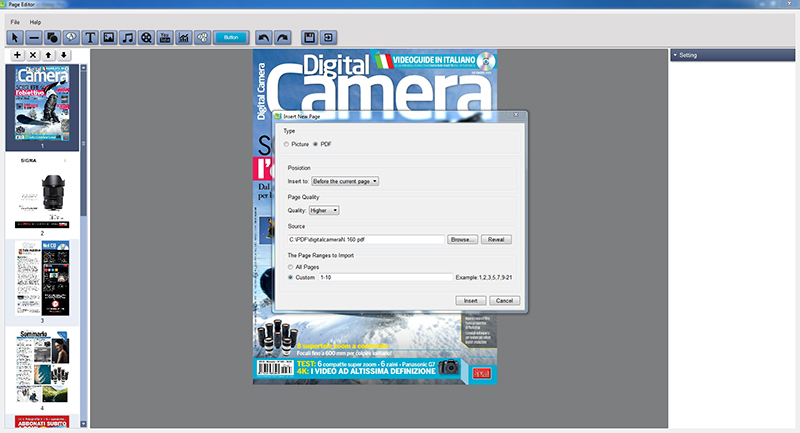This screenshot has width=800, height=433.
Task: Click the save floppy disk icon
Action: [x=309, y=37]
